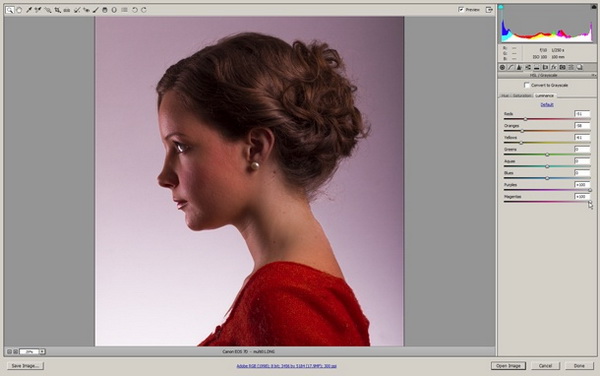Click the Yellows value input field

[x=582, y=137]
